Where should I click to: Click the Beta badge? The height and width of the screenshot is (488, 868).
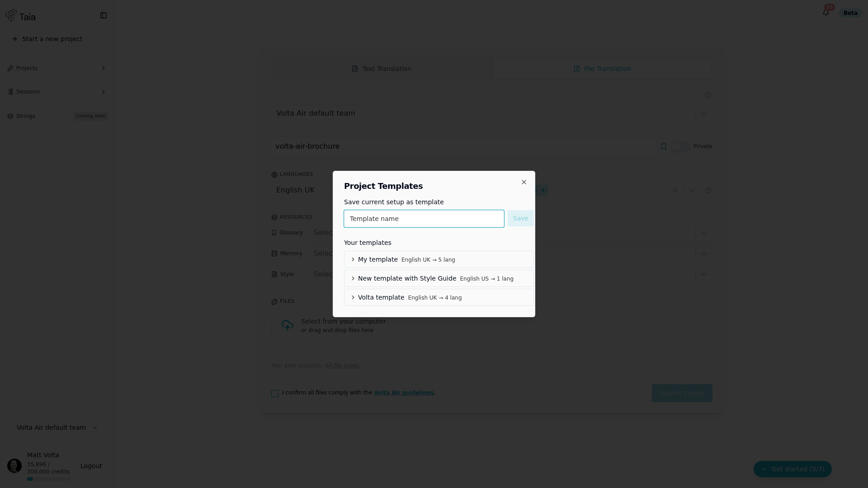[850, 13]
